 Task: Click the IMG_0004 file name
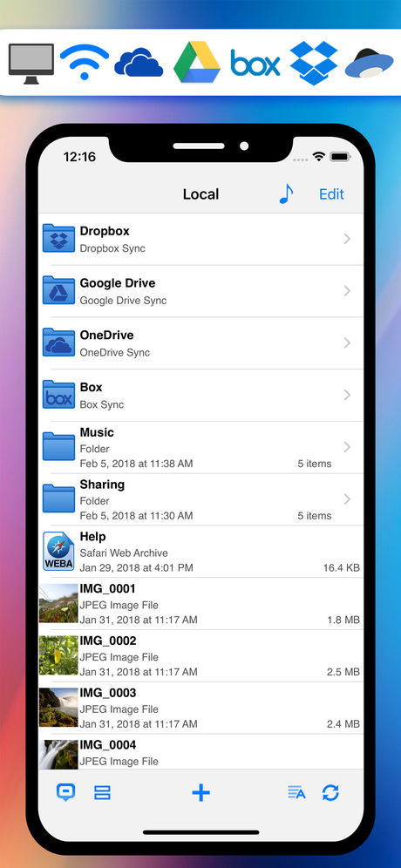tap(107, 744)
